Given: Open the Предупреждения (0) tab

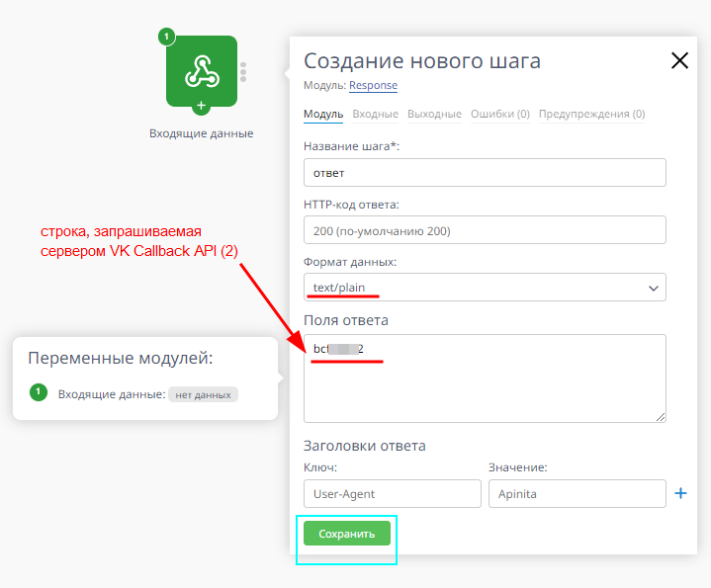Looking at the screenshot, I should coord(591,114).
